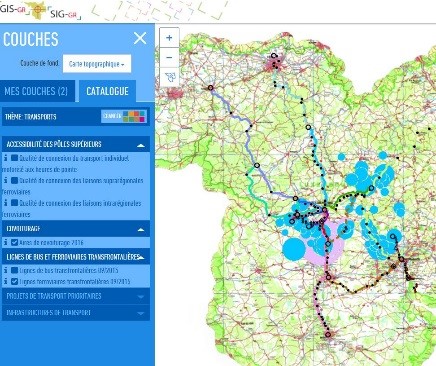Enable individual motorised transport connection quality layer

tap(15, 158)
